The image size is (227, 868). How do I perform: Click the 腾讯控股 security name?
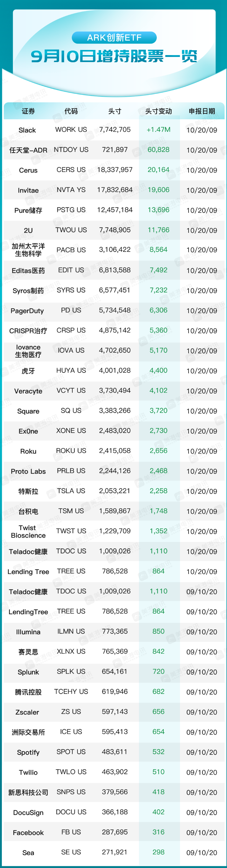point(28,692)
